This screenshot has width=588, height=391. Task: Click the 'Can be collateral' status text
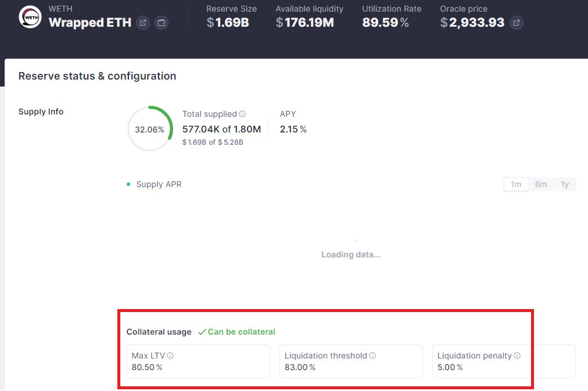coord(237,332)
